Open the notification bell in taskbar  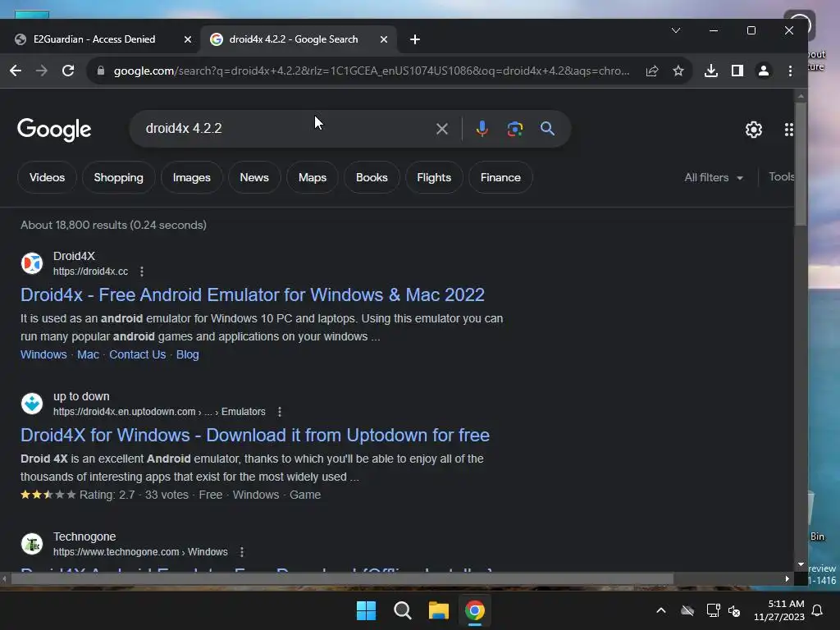pyautogui.click(x=818, y=610)
